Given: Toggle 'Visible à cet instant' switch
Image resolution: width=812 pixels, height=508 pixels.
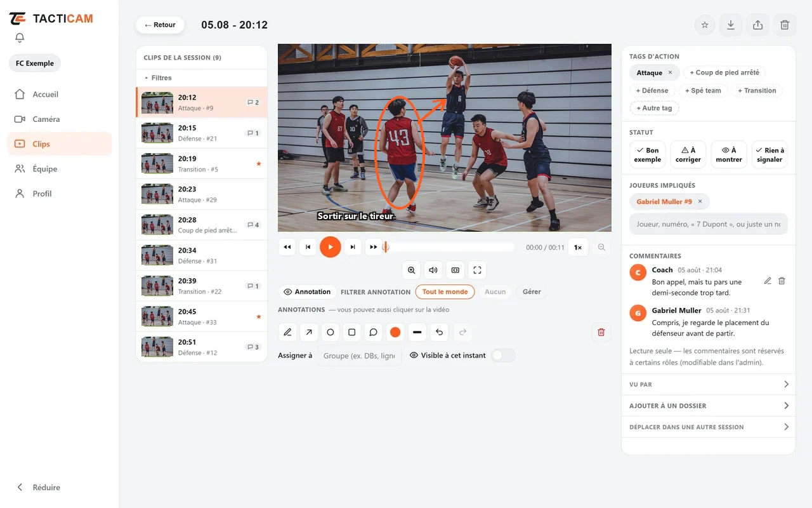Looking at the screenshot, I should (x=503, y=356).
